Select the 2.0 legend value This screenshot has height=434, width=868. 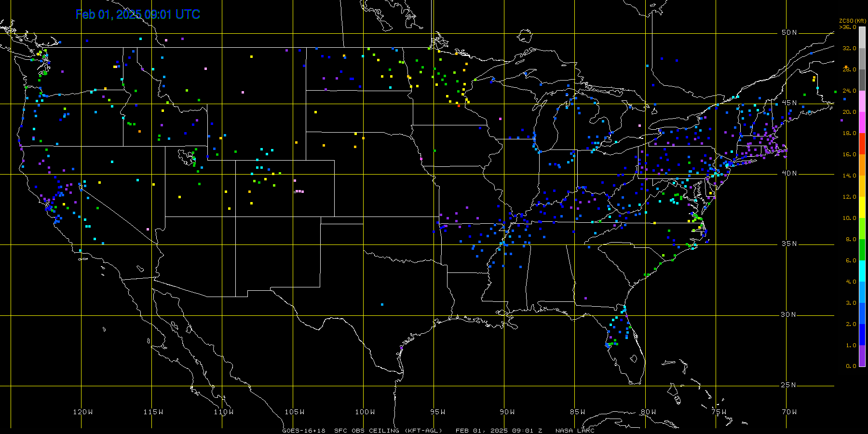[851, 324]
